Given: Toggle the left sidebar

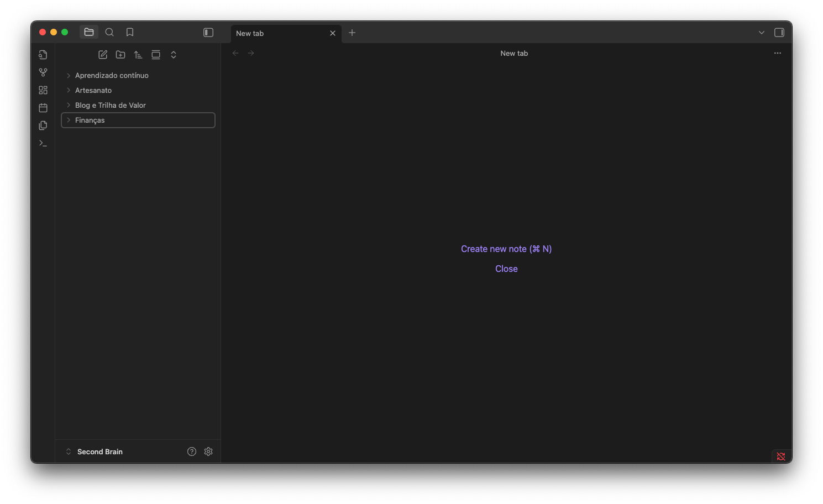Looking at the screenshot, I should click(x=208, y=33).
